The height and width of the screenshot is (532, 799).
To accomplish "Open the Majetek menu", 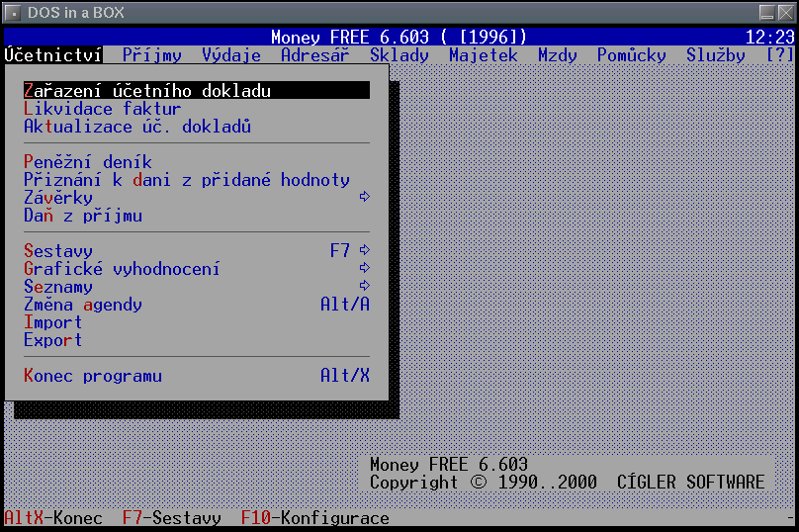I will point(484,55).
